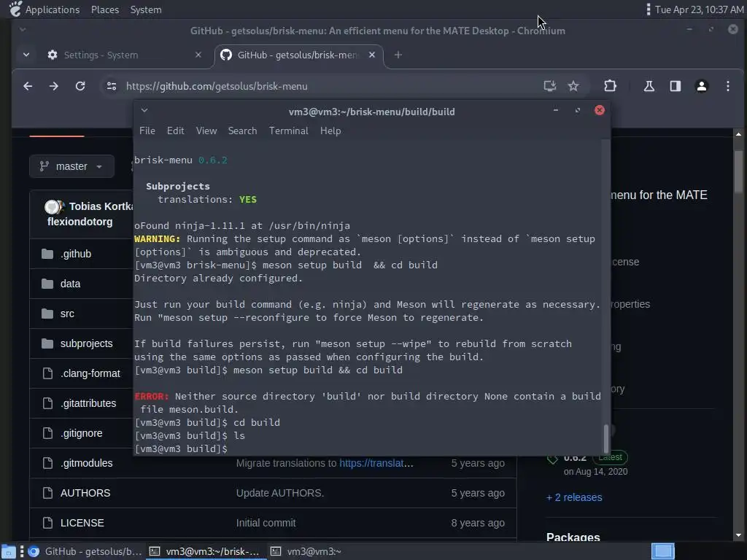Open the Places menu
This screenshot has width=747, height=560.
click(x=105, y=9)
